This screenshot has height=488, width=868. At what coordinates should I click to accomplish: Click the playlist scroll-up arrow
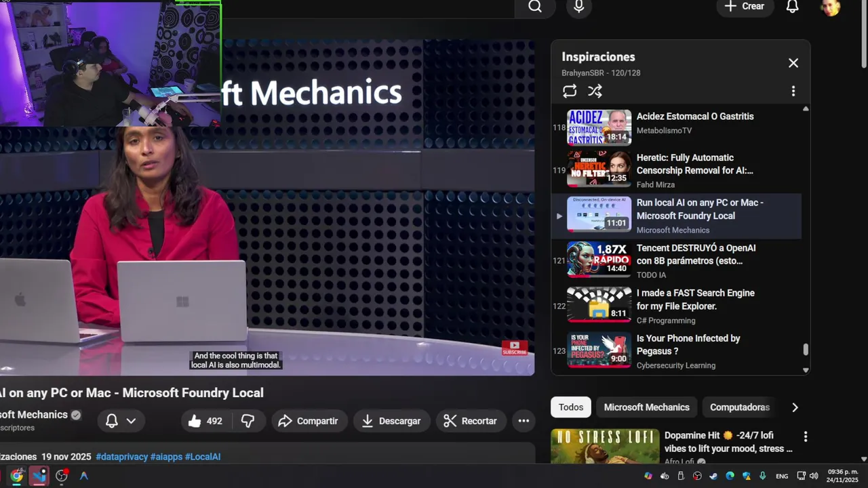tap(806, 109)
